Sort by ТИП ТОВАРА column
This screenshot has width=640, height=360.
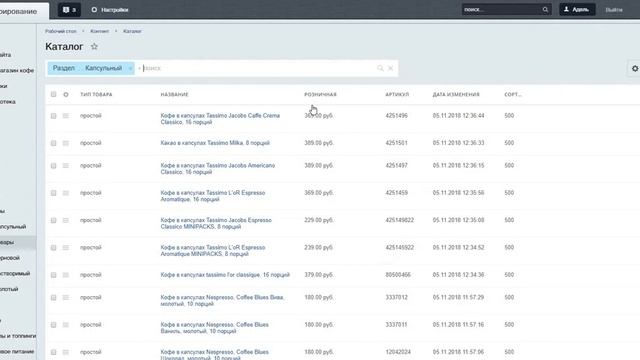coord(96,94)
